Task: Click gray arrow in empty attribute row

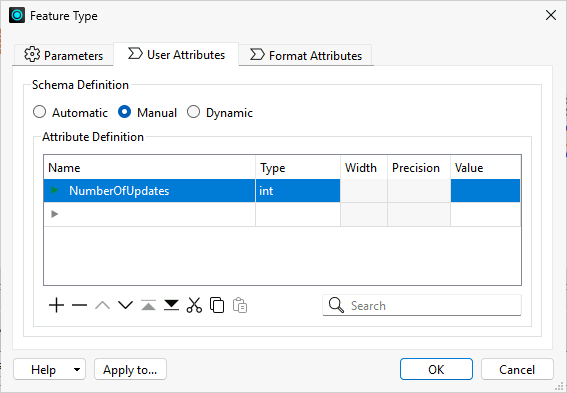Action: [55, 214]
